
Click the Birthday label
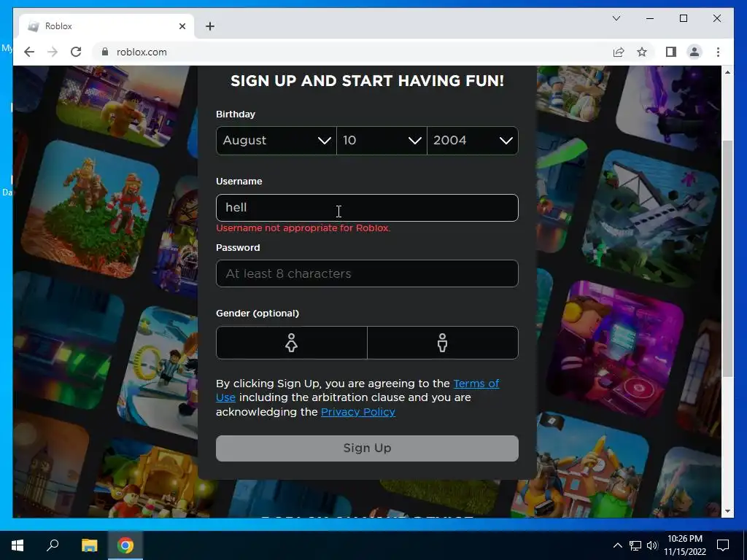pyautogui.click(x=236, y=114)
